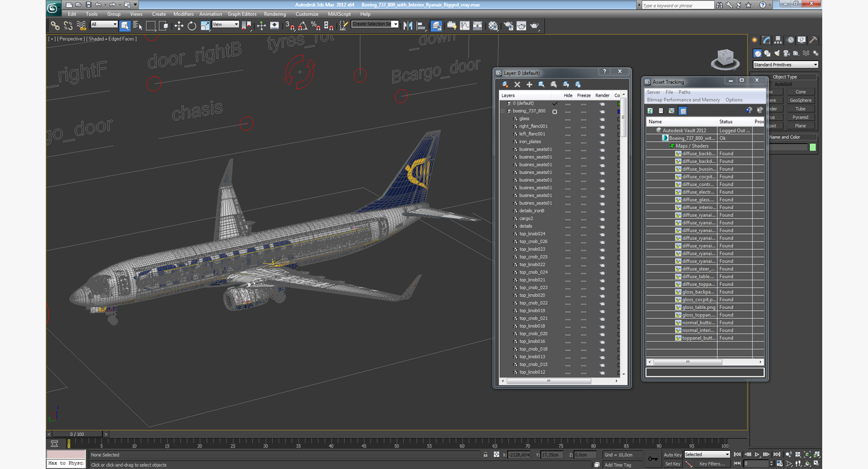Image resolution: width=868 pixels, height=469 pixels.
Task: Click the ViewCube in viewport
Action: pos(725,58)
